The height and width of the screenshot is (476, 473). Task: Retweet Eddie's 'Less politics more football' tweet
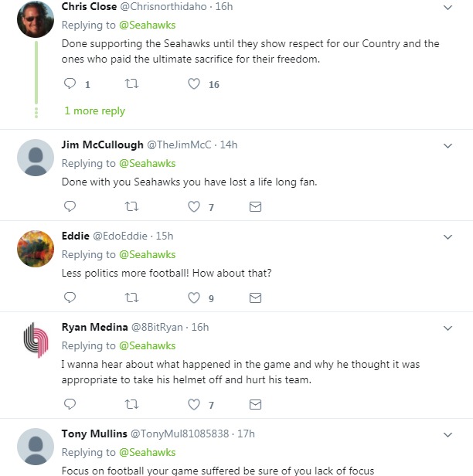pyautogui.click(x=131, y=297)
